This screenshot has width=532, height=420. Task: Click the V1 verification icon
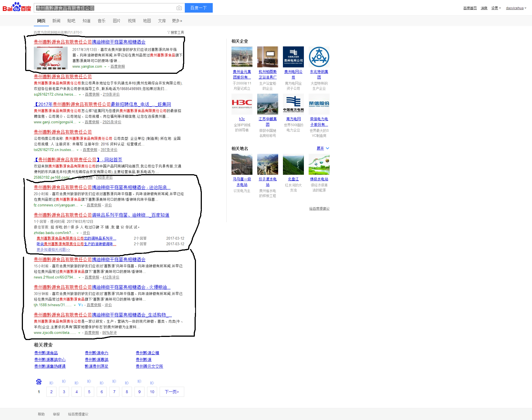tap(81, 305)
